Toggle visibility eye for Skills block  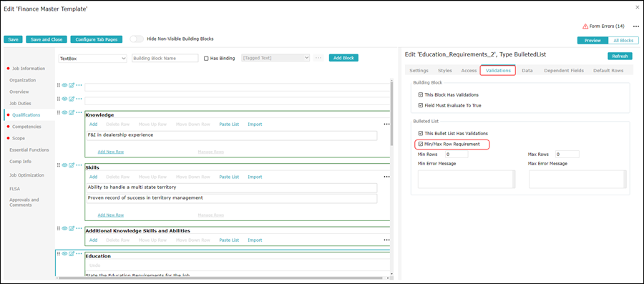pos(65,165)
